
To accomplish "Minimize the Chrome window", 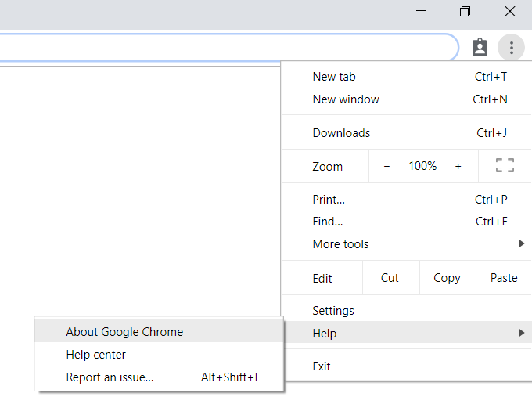I will pos(421,11).
